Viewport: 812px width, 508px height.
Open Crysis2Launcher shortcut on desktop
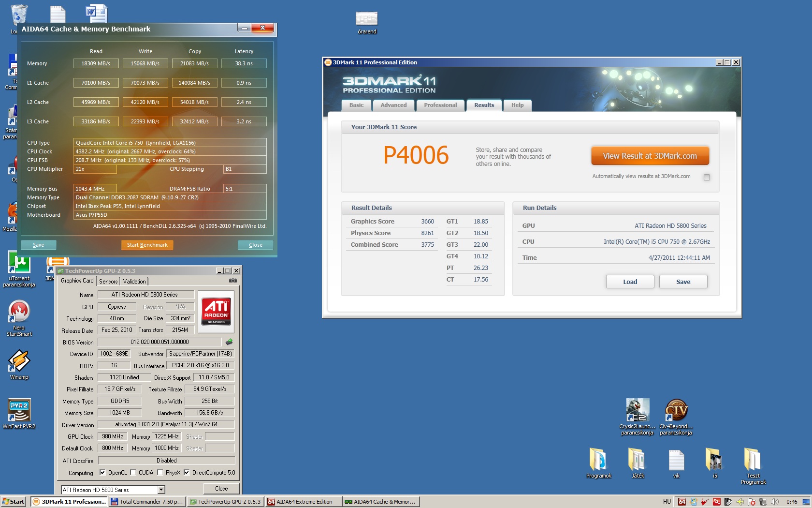tap(638, 417)
